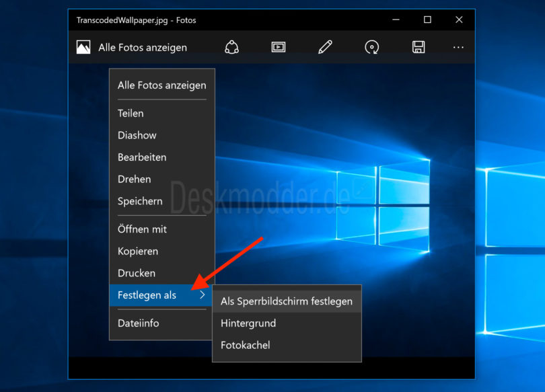Click the Share icon in the toolbar
This screenshot has height=392, width=545.
pyautogui.click(x=232, y=47)
